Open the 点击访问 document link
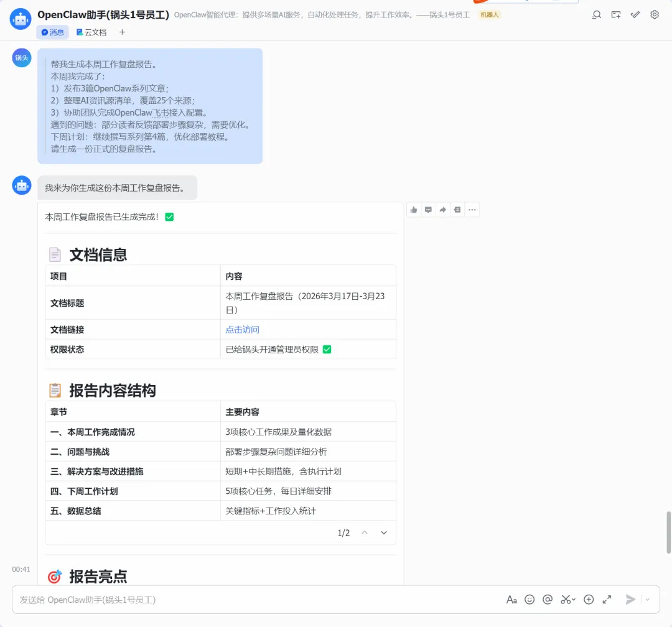 tap(242, 330)
